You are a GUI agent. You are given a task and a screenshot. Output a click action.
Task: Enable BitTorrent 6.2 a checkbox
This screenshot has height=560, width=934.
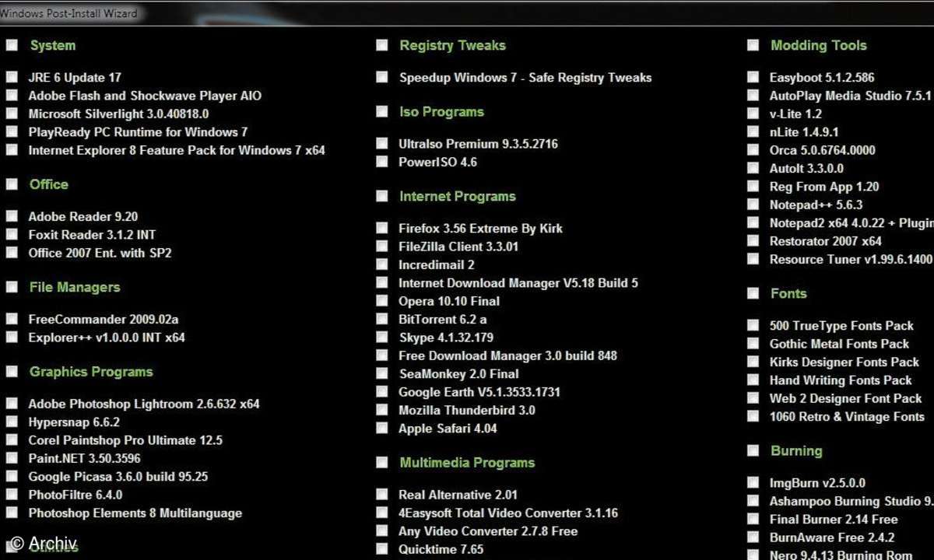coord(382,319)
